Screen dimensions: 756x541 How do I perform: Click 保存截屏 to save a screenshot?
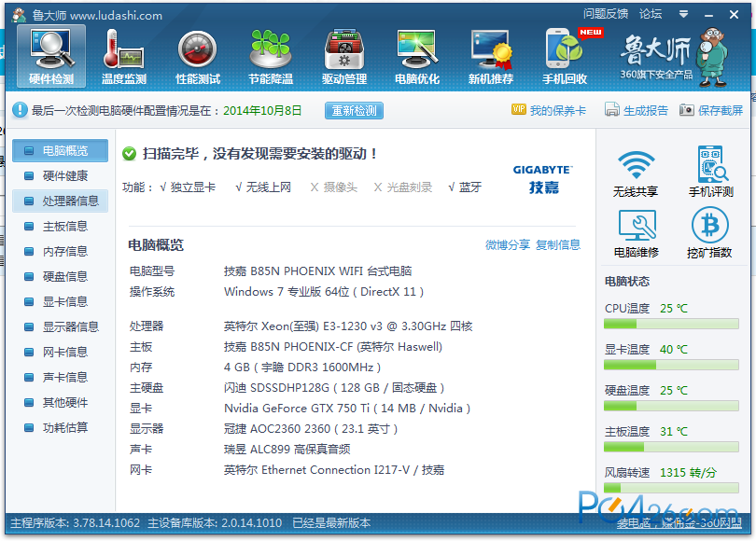[711, 110]
